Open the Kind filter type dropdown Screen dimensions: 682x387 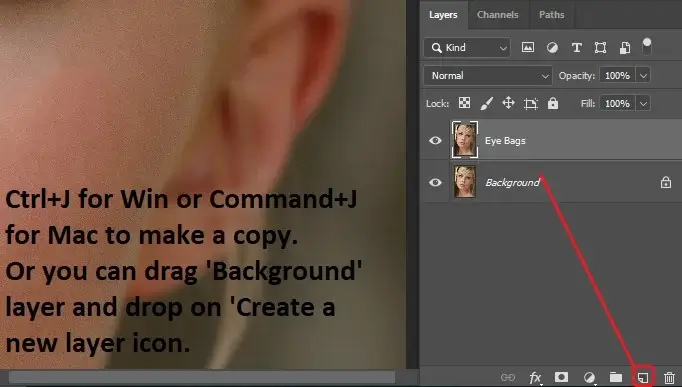[467, 47]
